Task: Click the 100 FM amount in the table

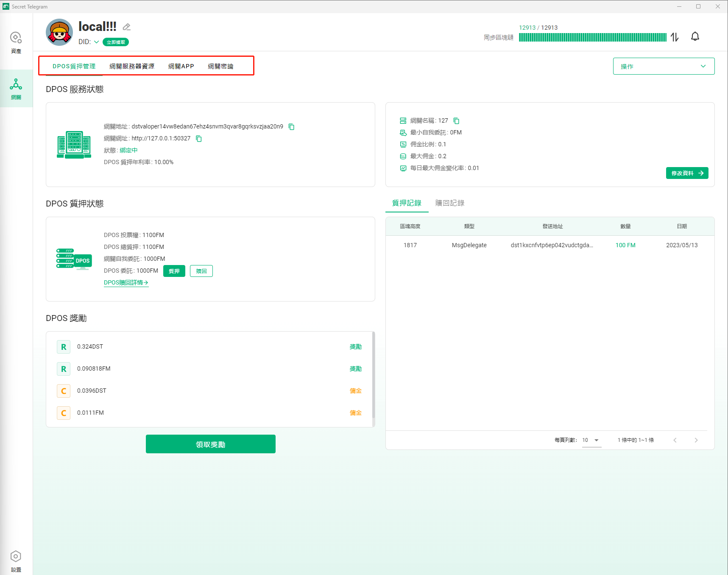Action: pyautogui.click(x=625, y=245)
